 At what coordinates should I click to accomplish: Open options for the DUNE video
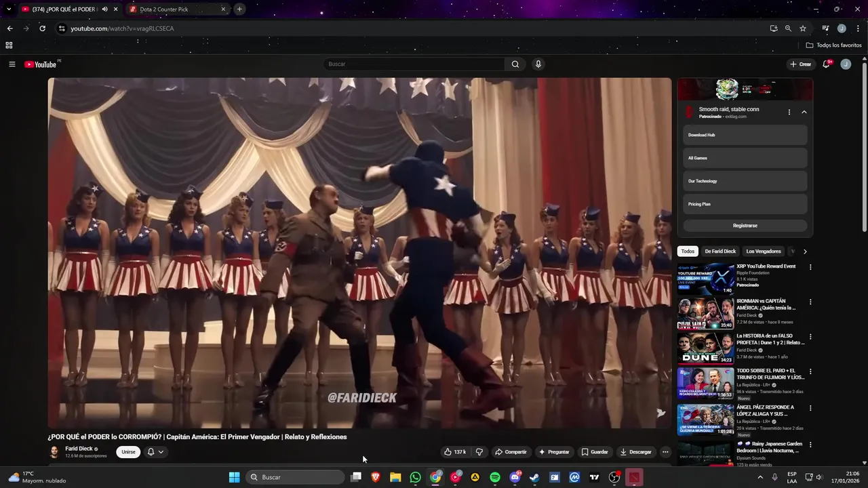(810, 337)
